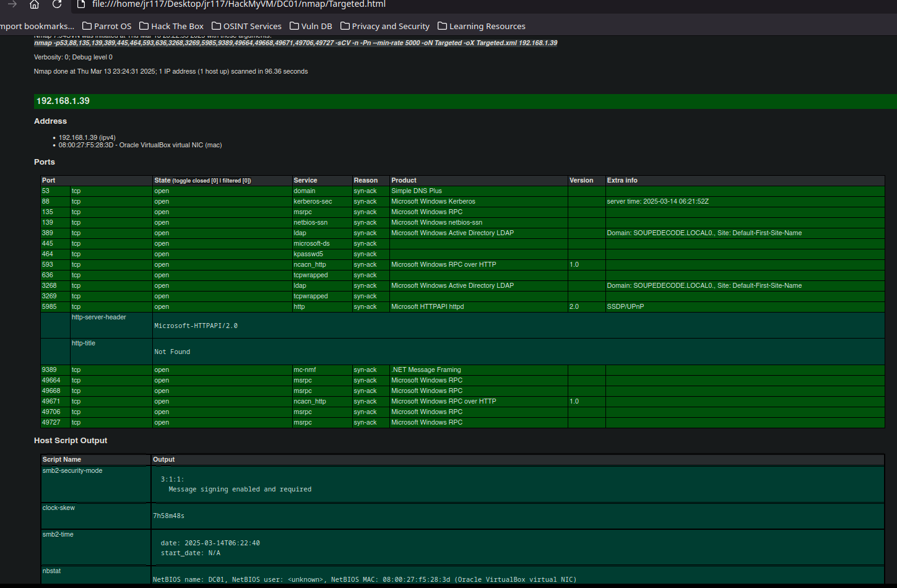Open Hack The Box bookmark folder
Screen dimensions: 897x588
171,26
